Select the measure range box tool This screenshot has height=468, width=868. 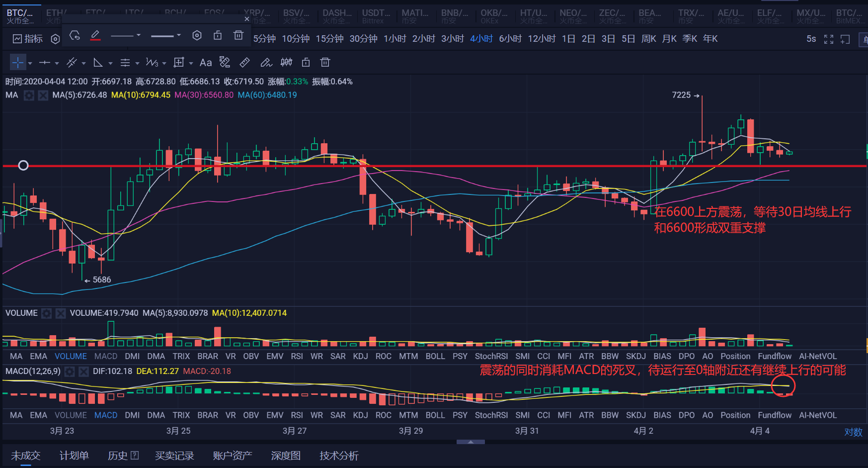click(x=179, y=63)
